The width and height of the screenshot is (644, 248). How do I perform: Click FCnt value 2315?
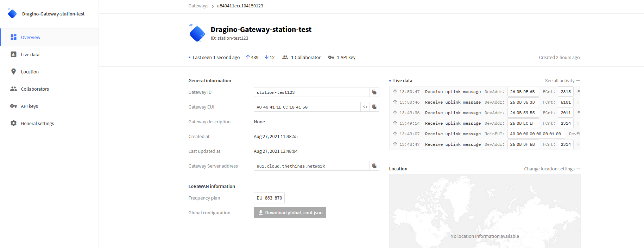(566, 92)
